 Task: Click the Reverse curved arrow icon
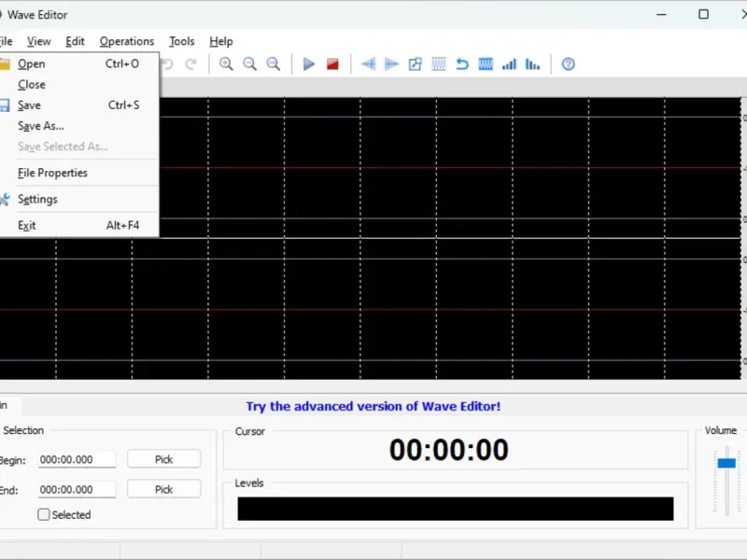(x=462, y=64)
